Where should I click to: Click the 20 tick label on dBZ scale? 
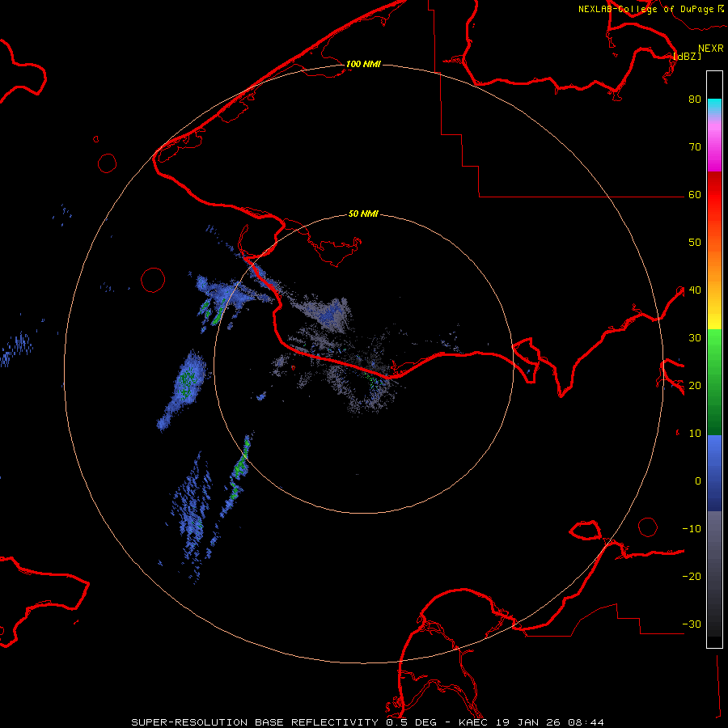695,385
